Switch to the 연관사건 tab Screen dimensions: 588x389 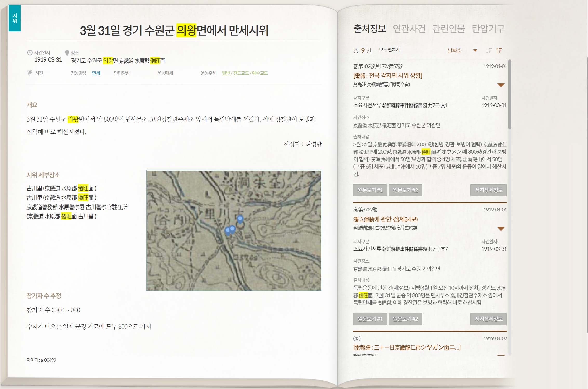click(409, 29)
